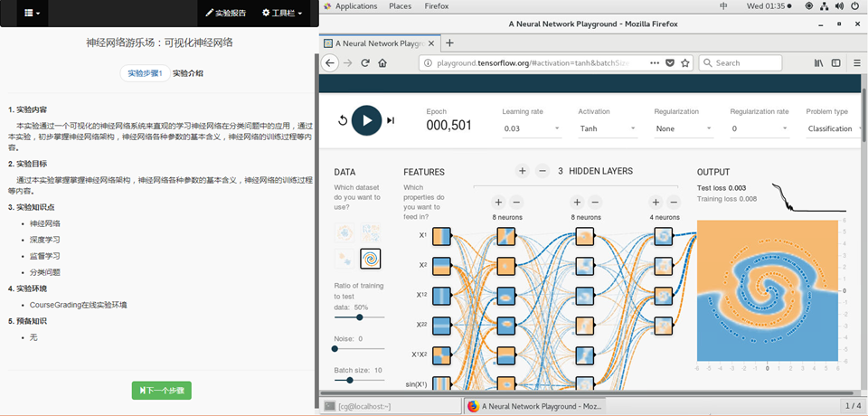Open the Learning rate dropdown
Viewport: 868px width, 416px height.
tap(532, 128)
